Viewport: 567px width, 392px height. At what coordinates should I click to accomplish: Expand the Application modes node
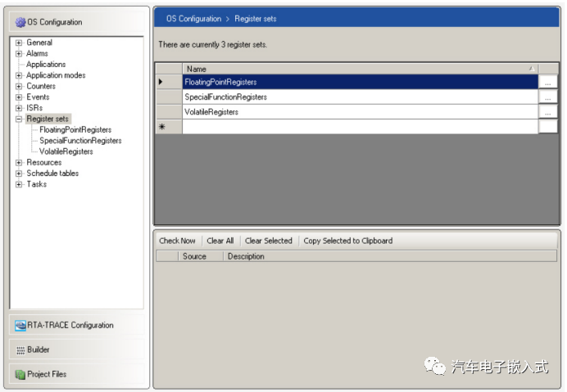[x=19, y=75]
